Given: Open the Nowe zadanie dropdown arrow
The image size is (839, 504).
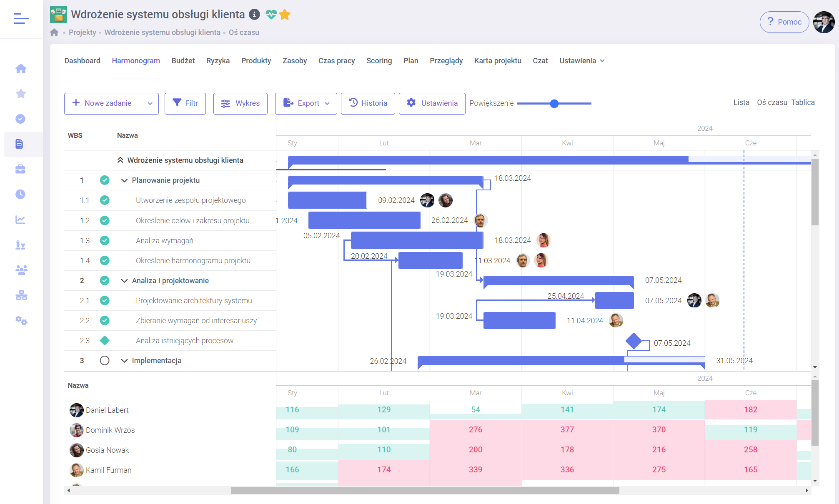Looking at the screenshot, I should 150,104.
